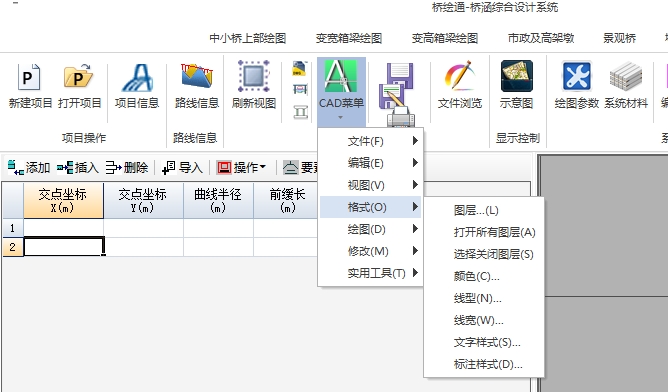Click the 交点坐标 X(m) column header
This screenshot has height=392, width=668.
[63, 201]
